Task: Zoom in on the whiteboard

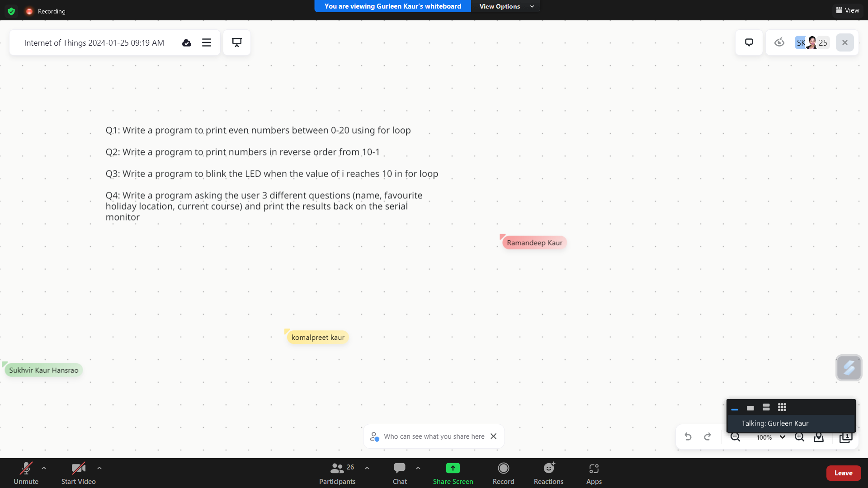Action: (x=799, y=437)
